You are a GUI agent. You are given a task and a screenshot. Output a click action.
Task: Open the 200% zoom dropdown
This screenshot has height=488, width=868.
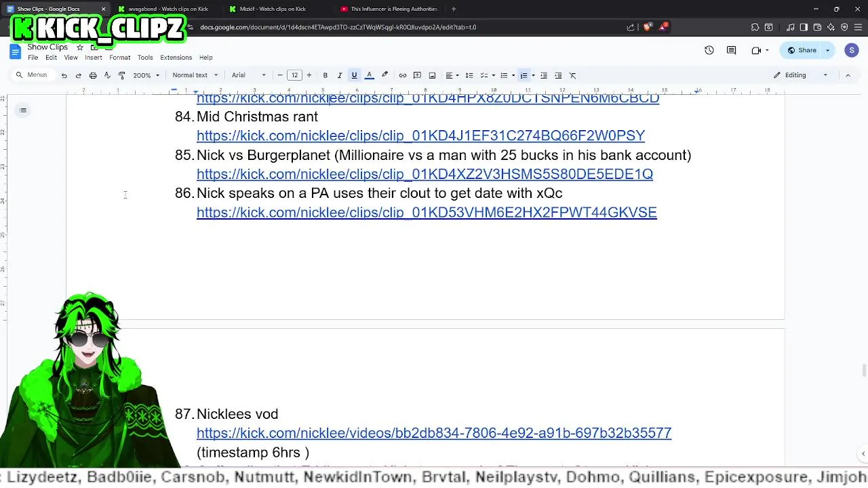146,75
